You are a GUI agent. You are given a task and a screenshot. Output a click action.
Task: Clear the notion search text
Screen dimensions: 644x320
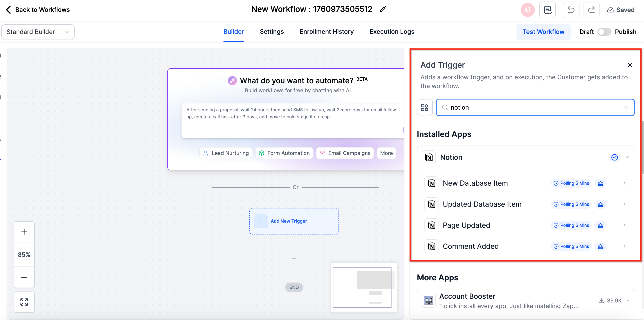[x=626, y=107]
